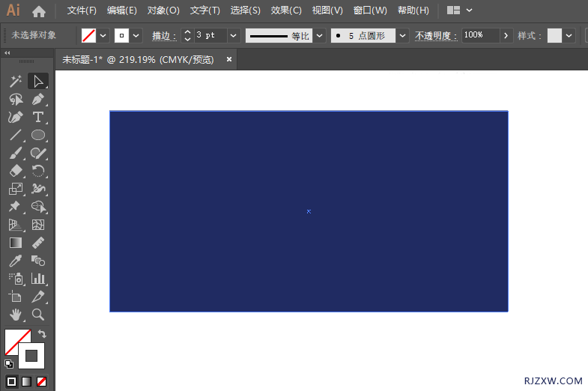Select the Puppet Warp pin tool
588x391 pixels.
point(16,207)
